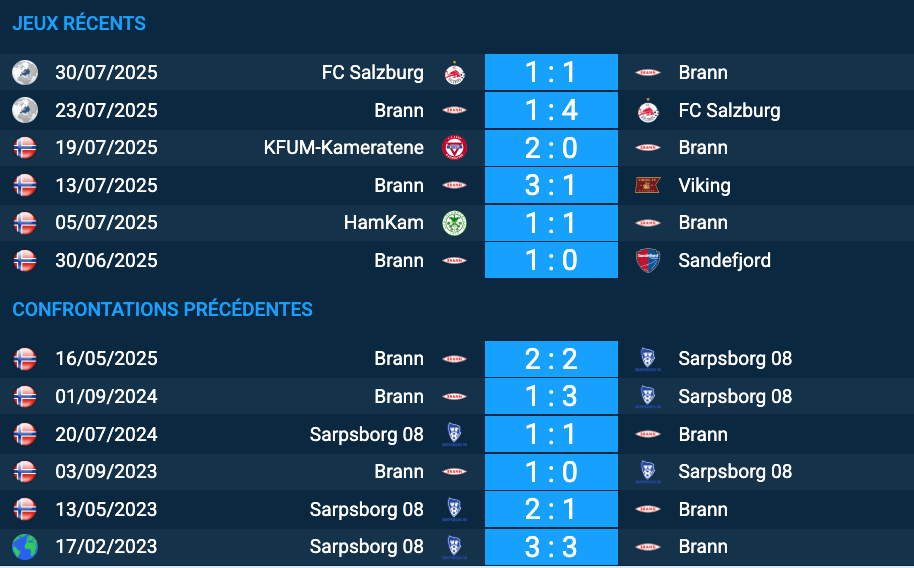Click the Viking club crest
This screenshot has width=914, height=568.
(647, 185)
